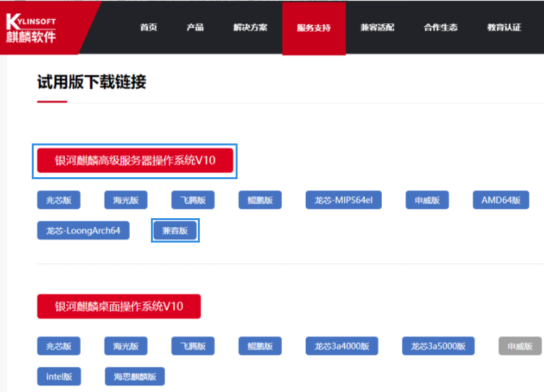Download server 兆芯版

(x=59, y=200)
